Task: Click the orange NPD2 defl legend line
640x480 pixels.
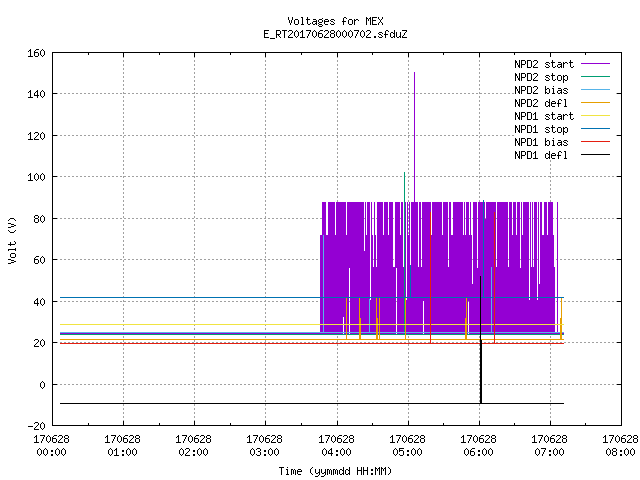Action: pos(595,102)
